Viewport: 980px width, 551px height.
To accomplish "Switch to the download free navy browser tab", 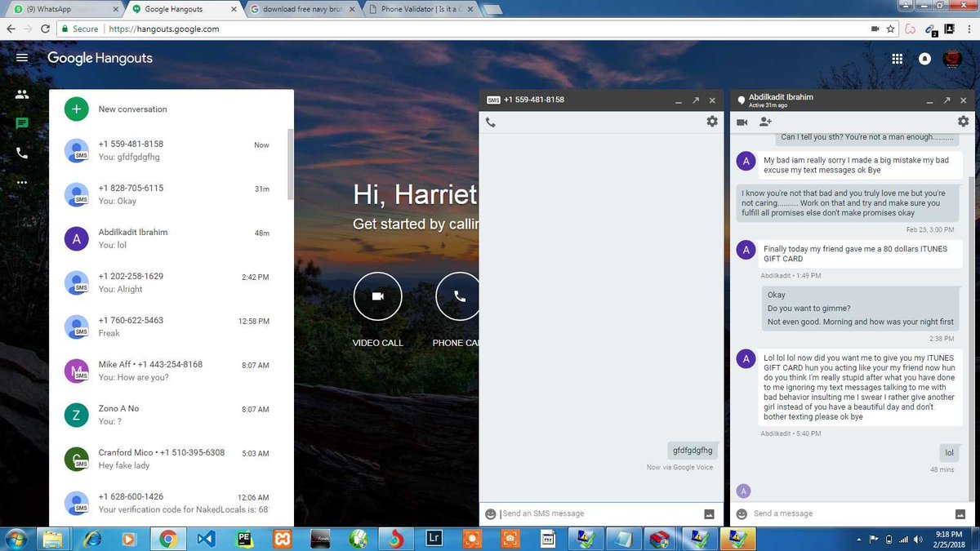I will tap(301, 9).
